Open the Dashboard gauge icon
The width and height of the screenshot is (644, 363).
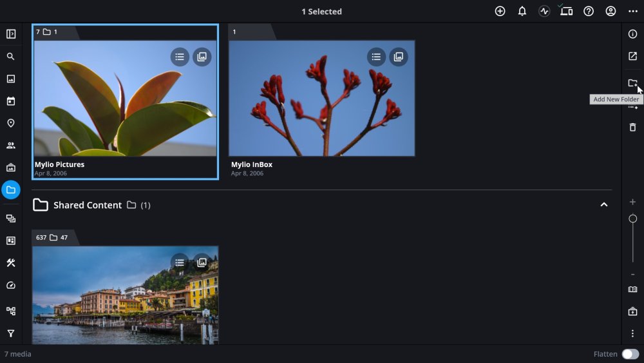click(11, 285)
